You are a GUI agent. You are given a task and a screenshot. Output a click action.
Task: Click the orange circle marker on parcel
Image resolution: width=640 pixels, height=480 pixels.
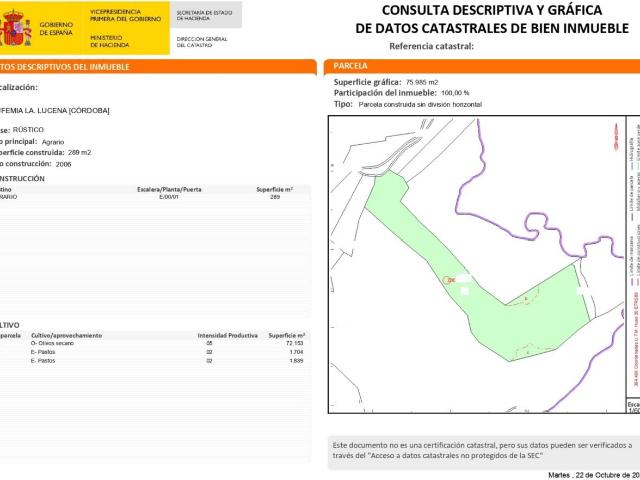point(451,280)
